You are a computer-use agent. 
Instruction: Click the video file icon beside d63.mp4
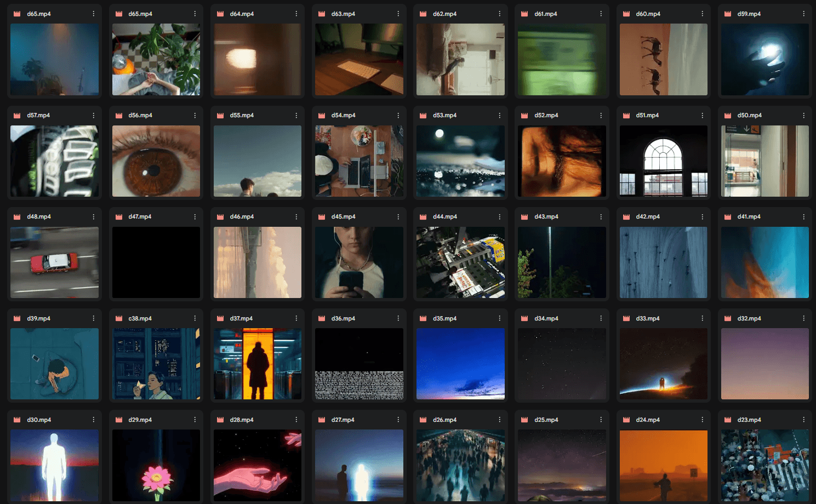[x=322, y=14]
